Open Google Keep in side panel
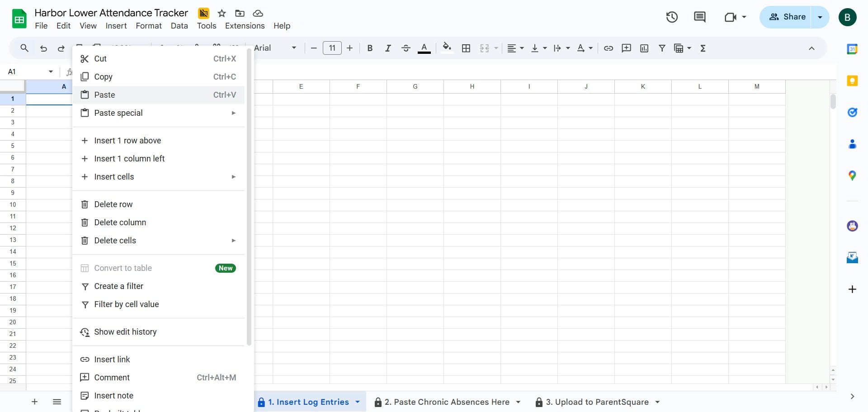This screenshot has height=412, width=868. (x=852, y=81)
